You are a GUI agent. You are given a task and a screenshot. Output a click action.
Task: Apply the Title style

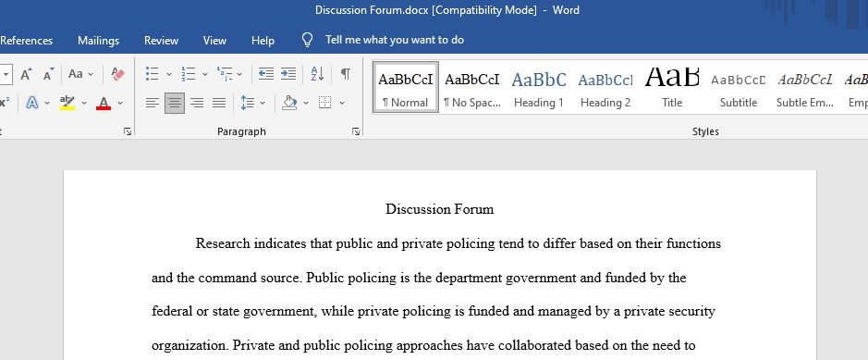tap(671, 87)
